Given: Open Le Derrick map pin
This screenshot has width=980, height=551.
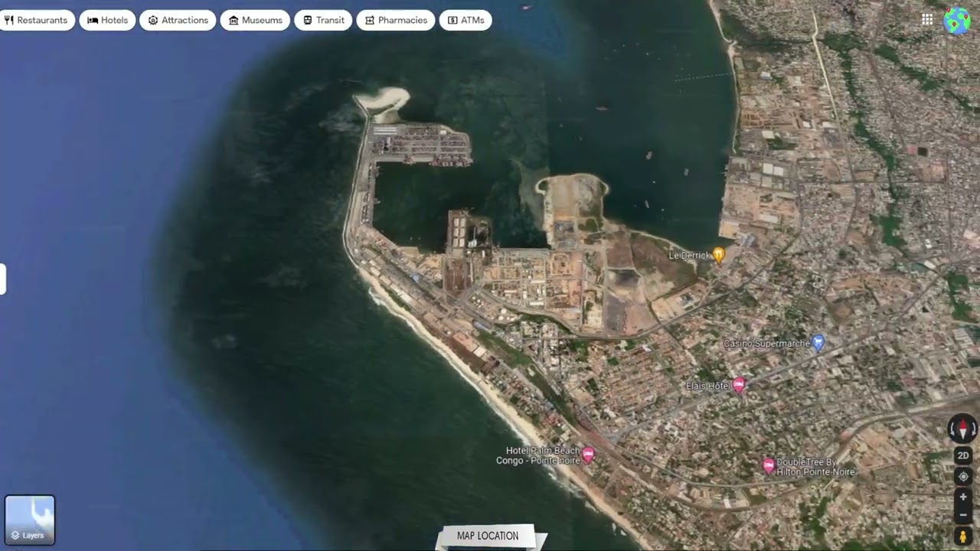Looking at the screenshot, I should [x=719, y=255].
